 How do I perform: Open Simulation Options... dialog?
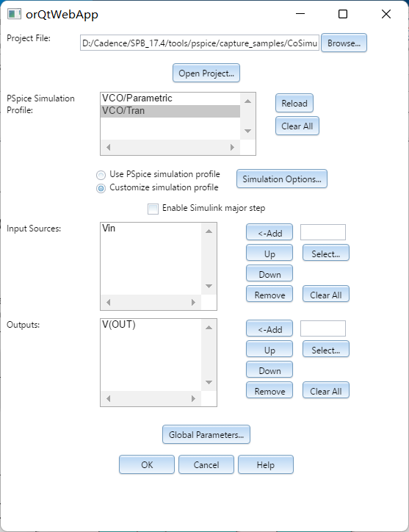pos(282,179)
